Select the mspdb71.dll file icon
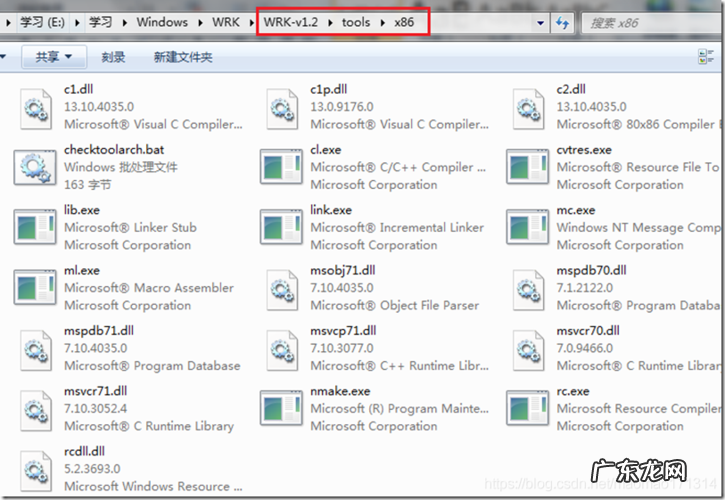725x500 pixels. [x=36, y=351]
